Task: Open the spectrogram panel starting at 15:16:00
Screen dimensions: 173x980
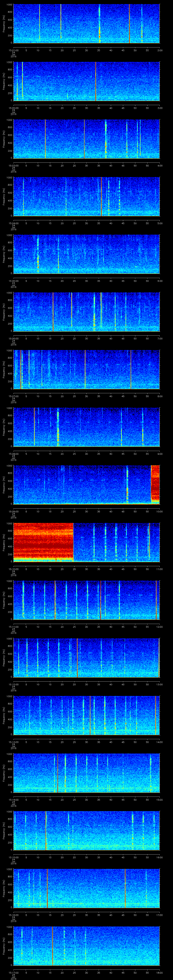Action: (x=87, y=888)
